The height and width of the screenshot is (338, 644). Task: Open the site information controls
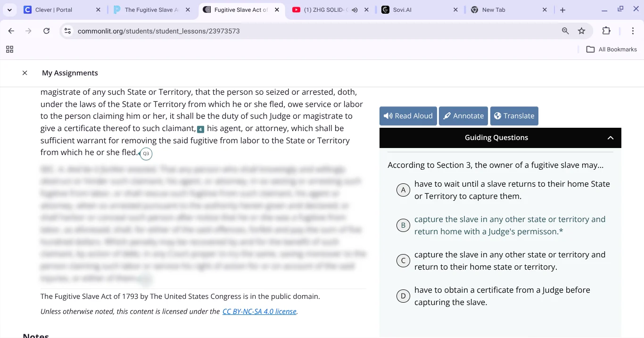tap(67, 31)
